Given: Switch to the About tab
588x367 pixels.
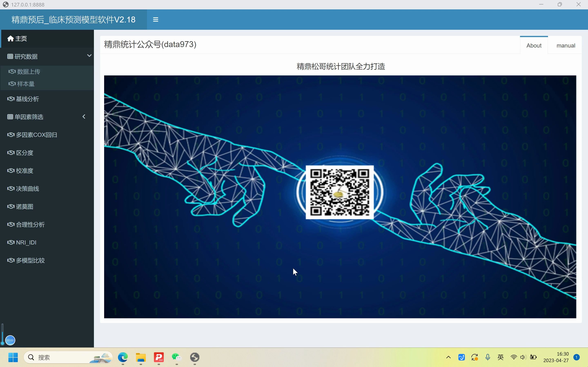Looking at the screenshot, I should tap(534, 45).
